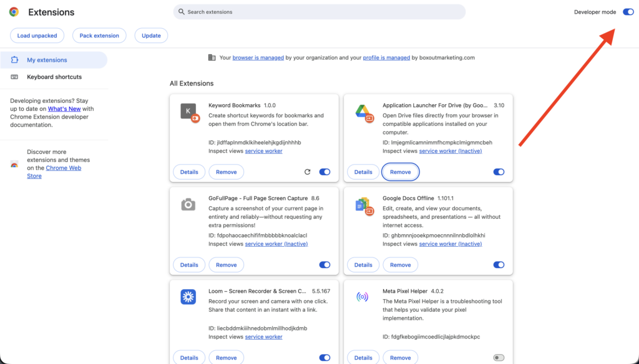Turn off Developer mode toggle

pos(628,12)
